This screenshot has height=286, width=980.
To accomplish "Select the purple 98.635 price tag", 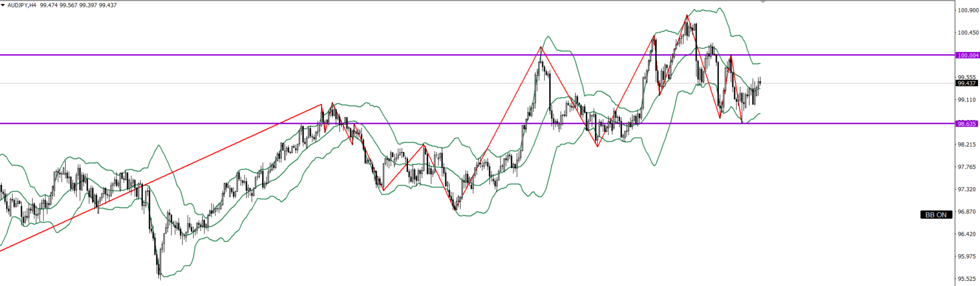I will 967,123.
